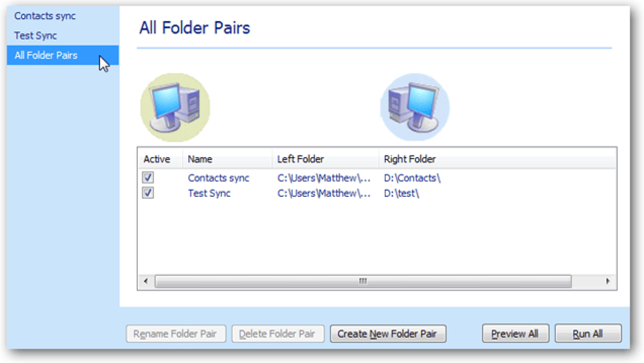Click Create New Folder Pair
644x363 pixels.
(388, 334)
